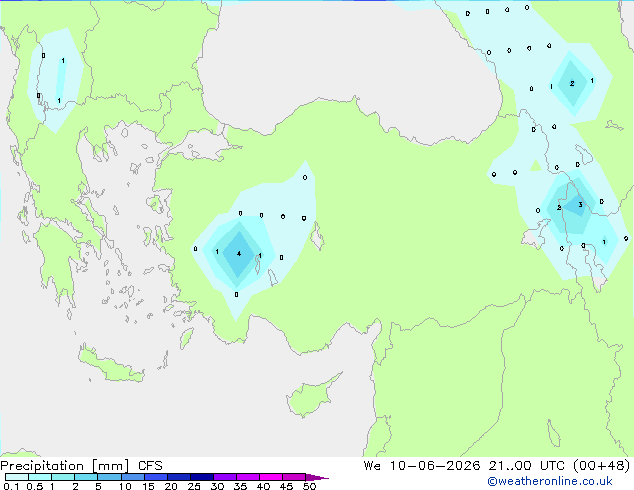634x490 pixels.
Task: Click the 'CFS' model label
Action: (x=150, y=466)
